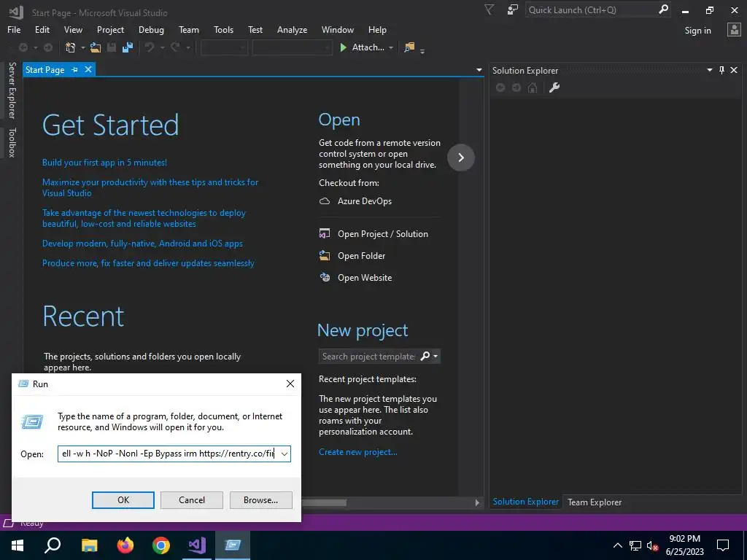
Task: Switch to Visual Studio taskbar icon
Action: point(197,545)
